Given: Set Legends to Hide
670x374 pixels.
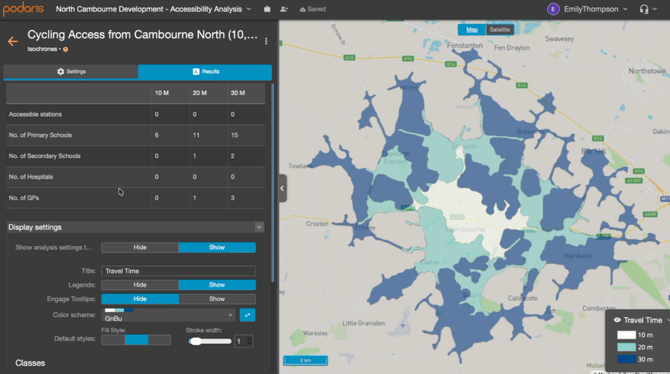Looking at the screenshot, I should [140, 285].
